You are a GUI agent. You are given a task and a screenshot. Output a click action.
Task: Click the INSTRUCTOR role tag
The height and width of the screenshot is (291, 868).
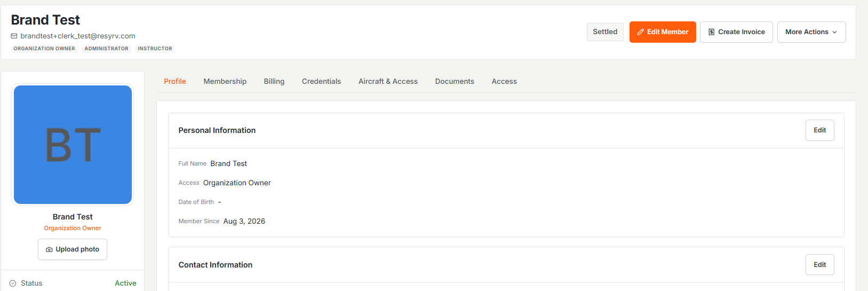coord(155,49)
